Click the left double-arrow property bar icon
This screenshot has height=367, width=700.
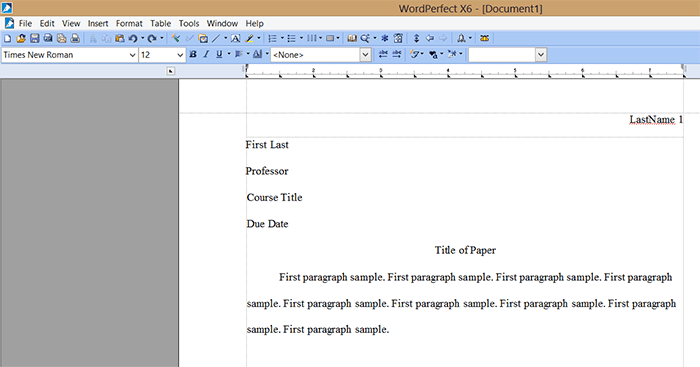tap(383, 54)
